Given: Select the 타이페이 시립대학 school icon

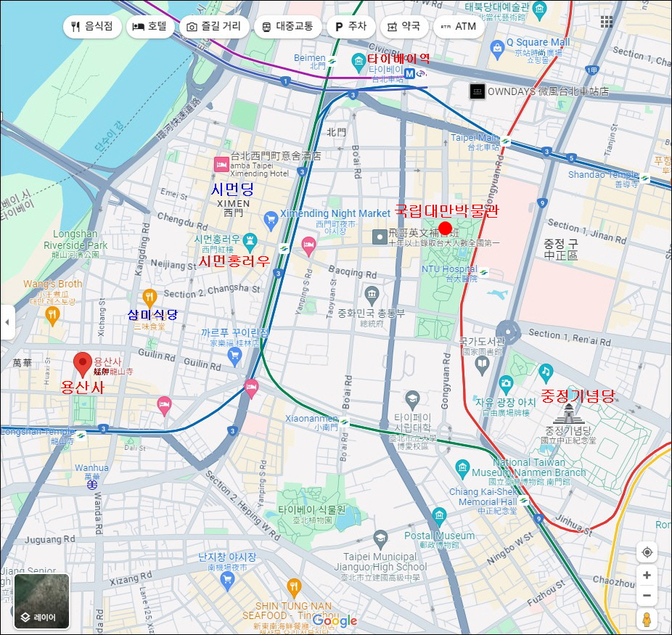Looking at the screenshot, I should 412,400.
